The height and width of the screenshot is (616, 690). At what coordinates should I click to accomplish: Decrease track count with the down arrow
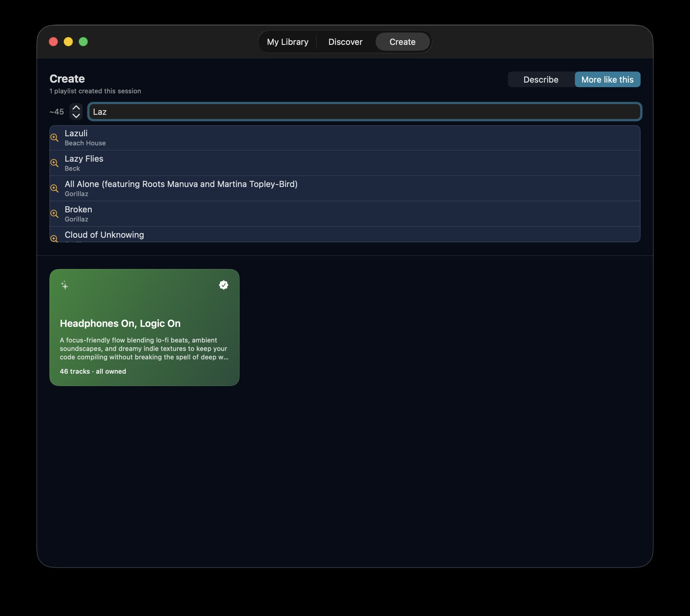(76, 115)
